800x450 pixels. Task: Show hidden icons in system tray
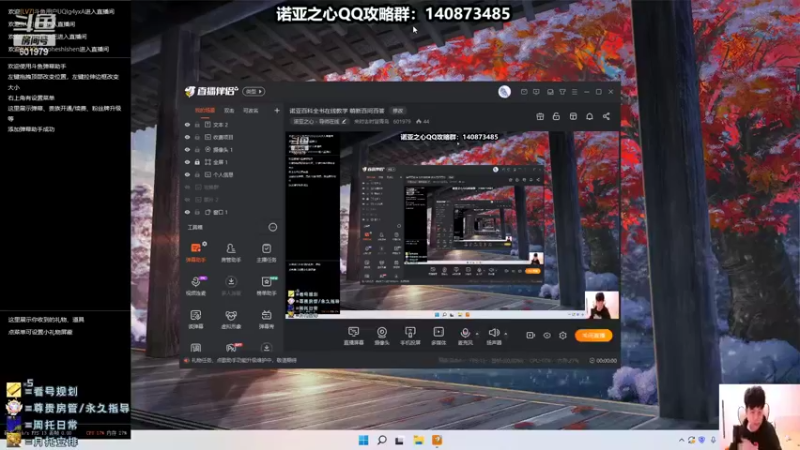(x=682, y=440)
